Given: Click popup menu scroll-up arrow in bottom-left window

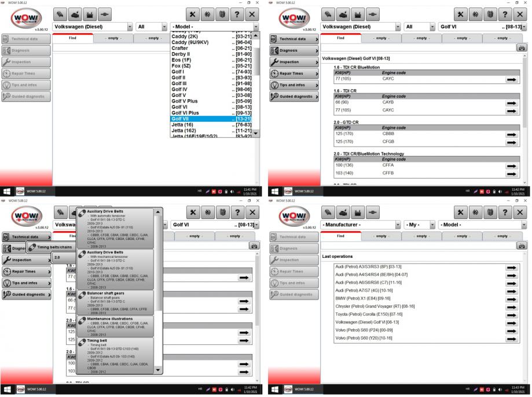Looking at the screenshot, I should click(158, 212).
